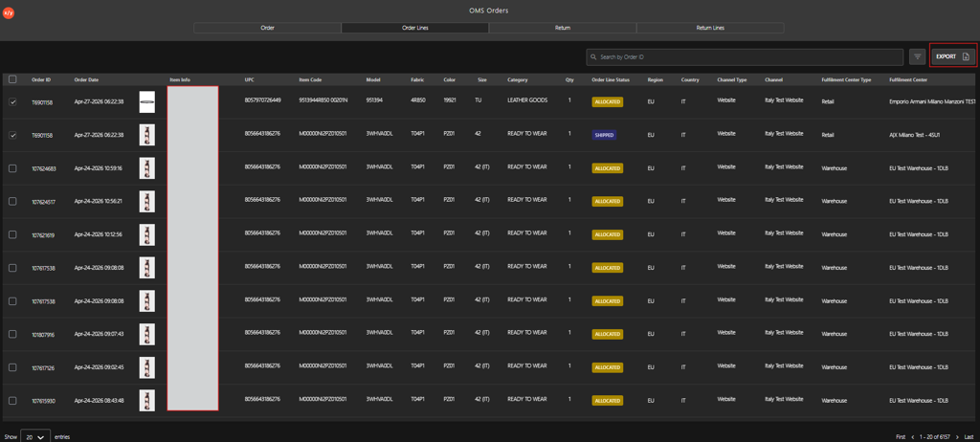Click order ID 107617126
The height and width of the screenshot is (442, 980).
[x=42, y=368]
